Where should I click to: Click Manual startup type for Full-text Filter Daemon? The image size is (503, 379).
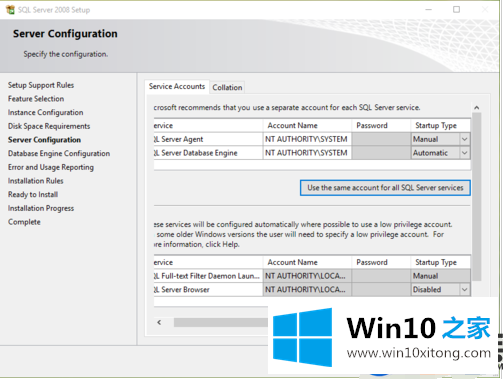tap(441, 276)
